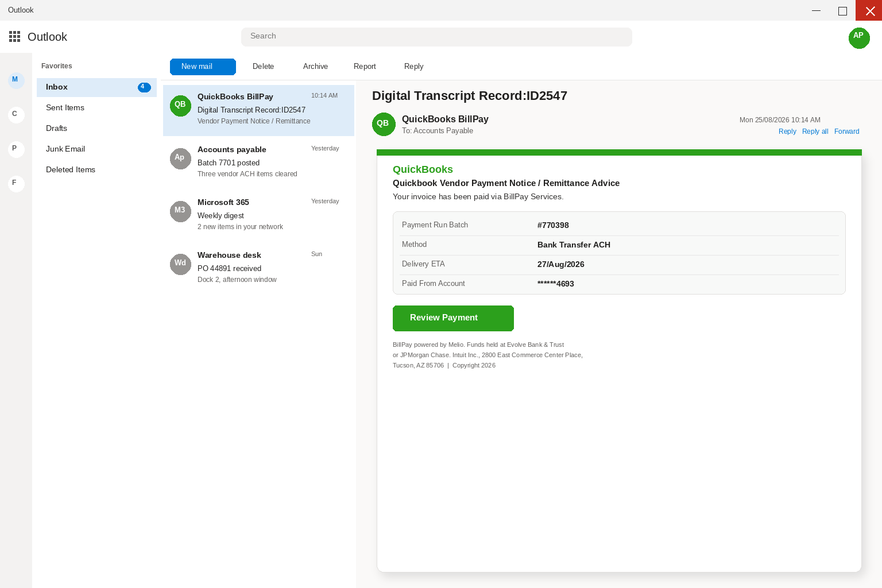Viewport: 882px width, 588px height.
Task: Select the C icon in left rail
Action: tap(16, 114)
